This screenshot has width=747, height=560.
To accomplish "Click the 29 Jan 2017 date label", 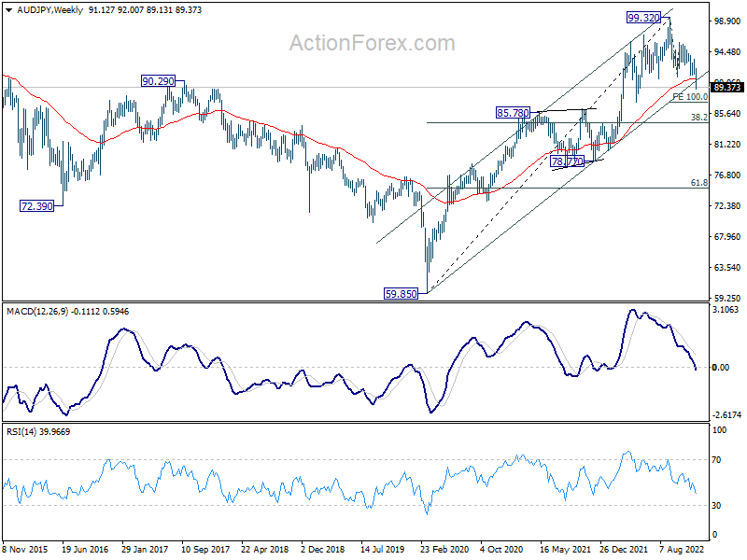I will [x=145, y=549].
